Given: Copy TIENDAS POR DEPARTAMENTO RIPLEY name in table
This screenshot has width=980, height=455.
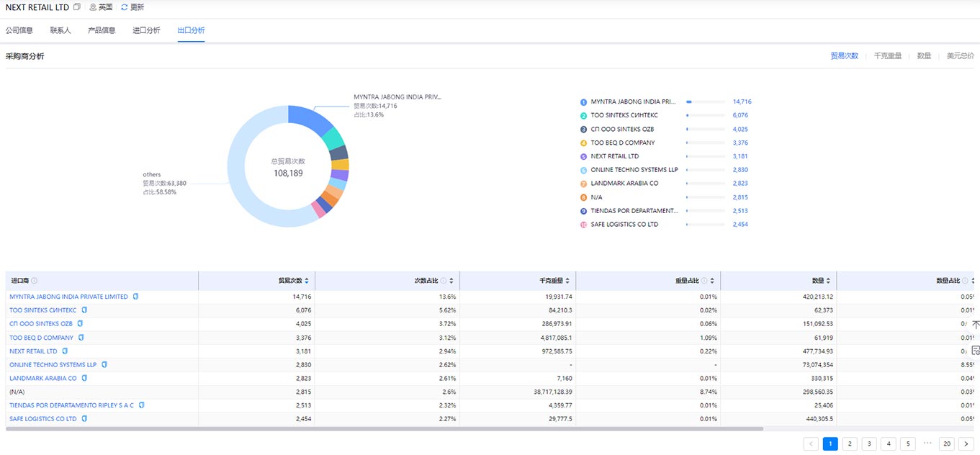Looking at the screenshot, I should (142, 405).
